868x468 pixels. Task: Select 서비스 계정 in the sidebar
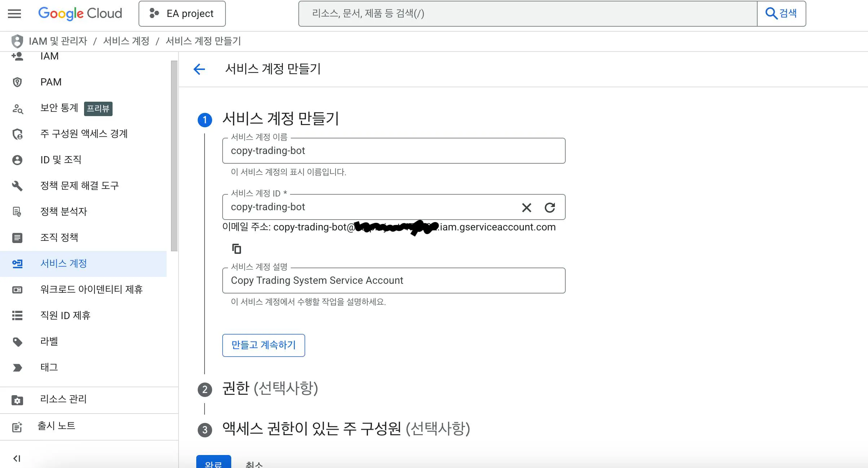63,264
